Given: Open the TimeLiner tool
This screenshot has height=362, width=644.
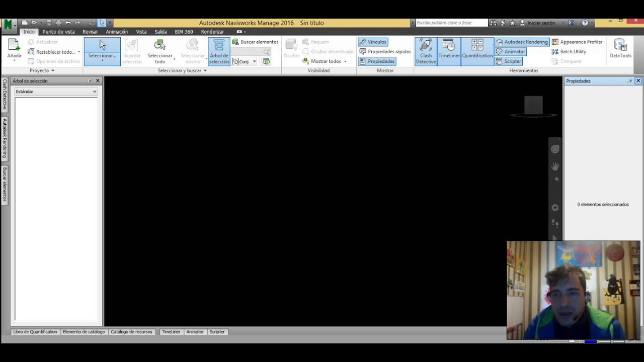Looking at the screenshot, I should point(449,51).
